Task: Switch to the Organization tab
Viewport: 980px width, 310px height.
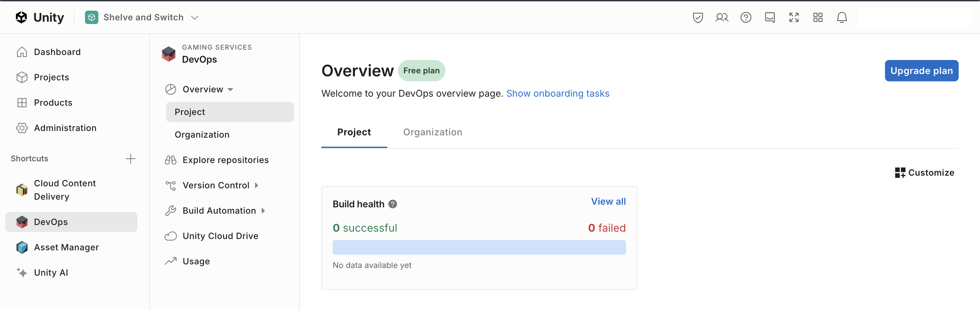Action: coord(433,132)
